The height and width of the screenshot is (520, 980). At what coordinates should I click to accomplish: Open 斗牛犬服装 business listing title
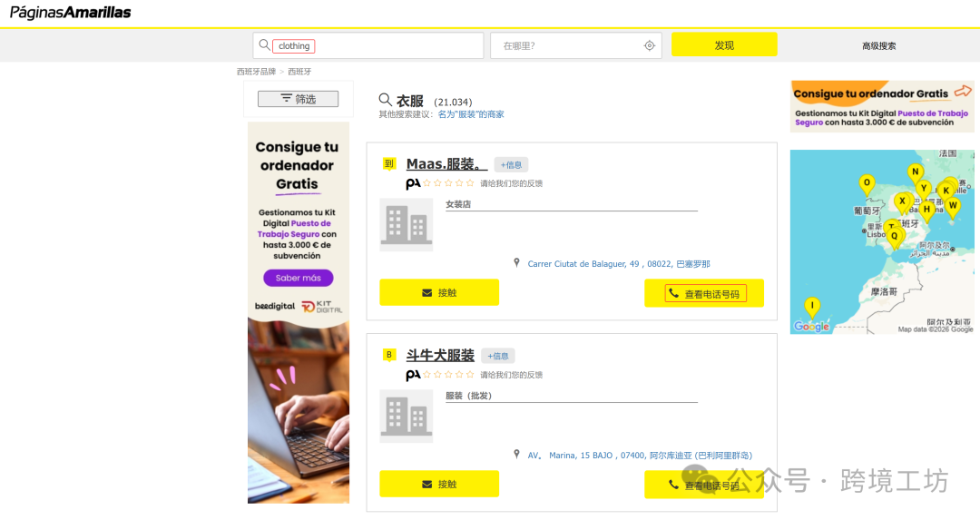(x=440, y=356)
